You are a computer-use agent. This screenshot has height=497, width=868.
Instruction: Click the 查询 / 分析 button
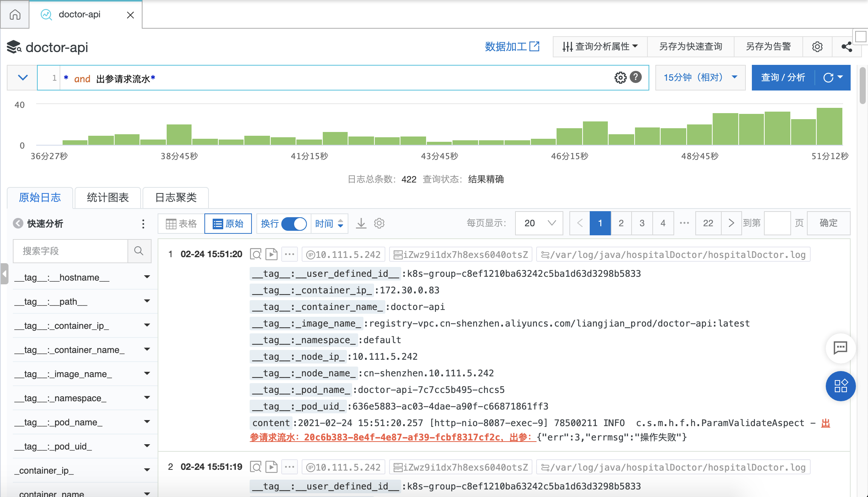click(783, 77)
